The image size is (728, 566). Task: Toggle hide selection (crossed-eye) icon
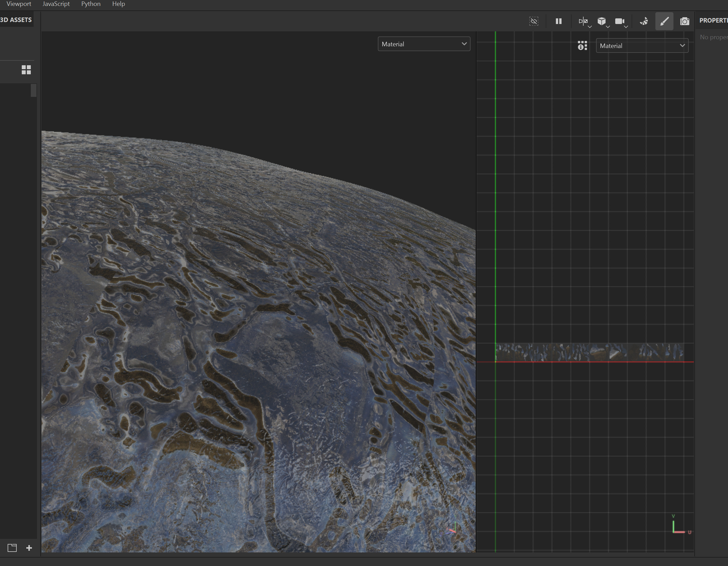tap(534, 21)
